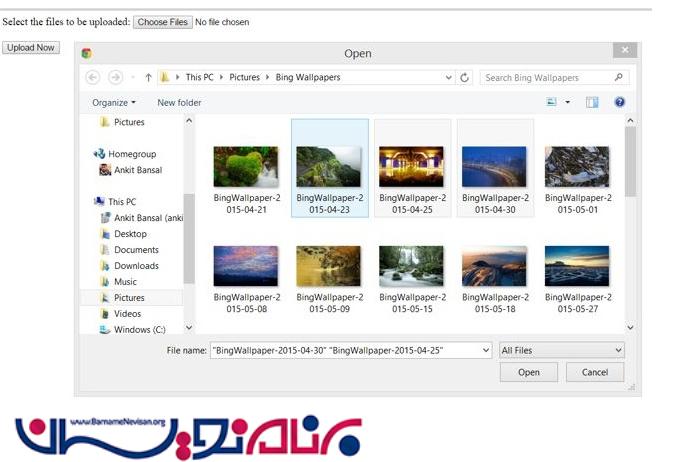Click the Homegroup icon in sidebar
Viewport: 692px width, 462px height.
point(99,154)
